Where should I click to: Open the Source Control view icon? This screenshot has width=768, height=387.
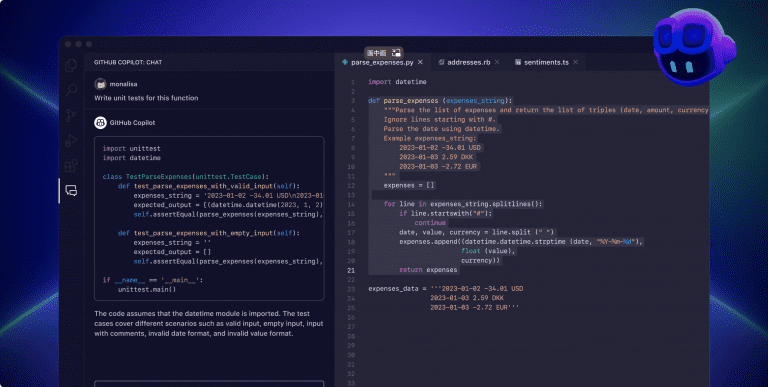pos(72,116)
